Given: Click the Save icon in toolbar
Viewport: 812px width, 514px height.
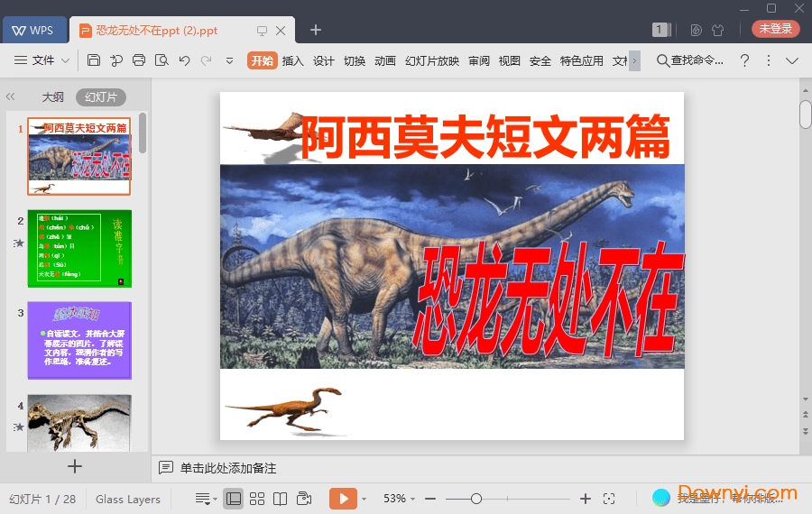Looking at the screenshot, I should click(94, 60).
